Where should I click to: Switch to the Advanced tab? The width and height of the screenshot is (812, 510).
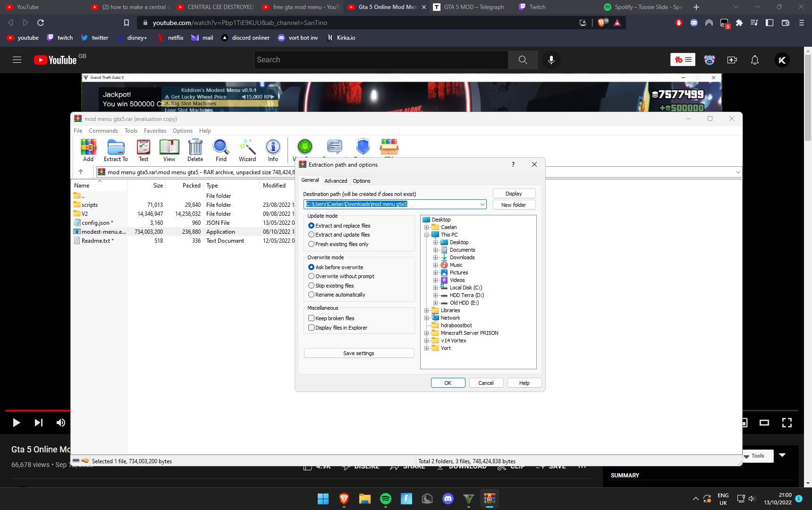336,181
